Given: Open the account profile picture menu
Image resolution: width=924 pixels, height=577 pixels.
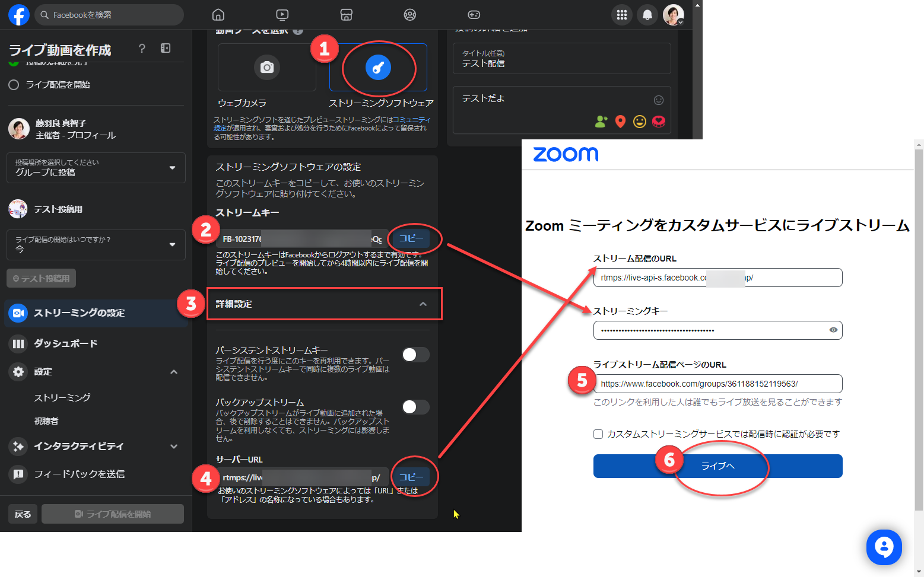Looking at the screenshot, I should [674, 15].
